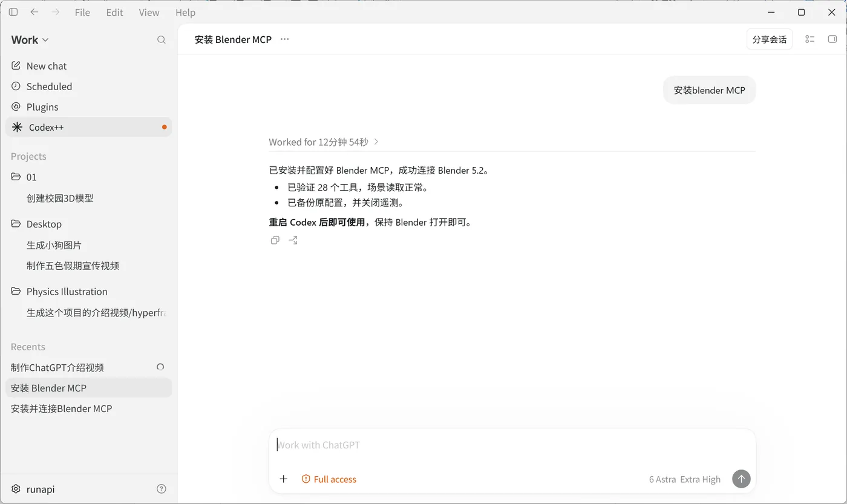Click the Projects section heading
Screen dimensions: 847x504
[28, 156]
